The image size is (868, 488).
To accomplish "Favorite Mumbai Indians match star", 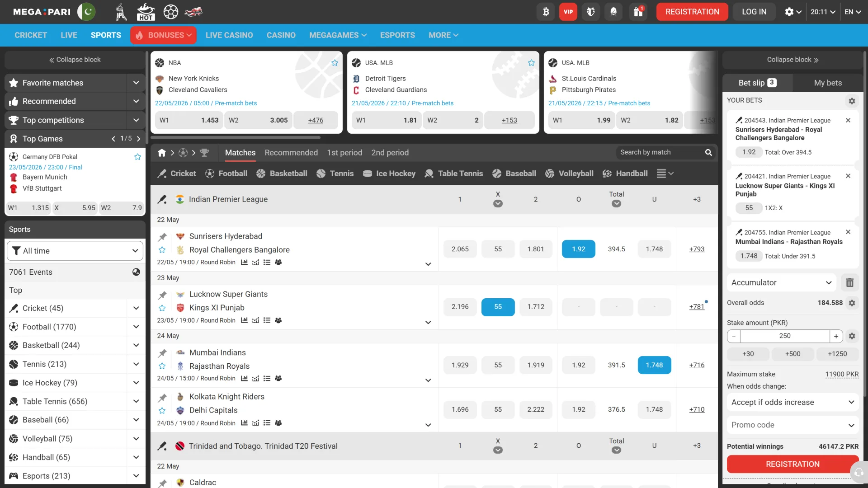I will point(162,366).
